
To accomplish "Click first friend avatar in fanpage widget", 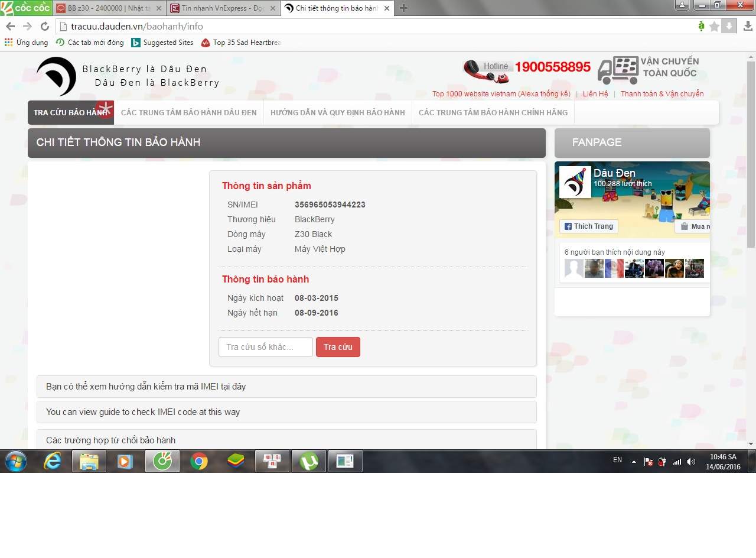I will (x=574, y=268).
